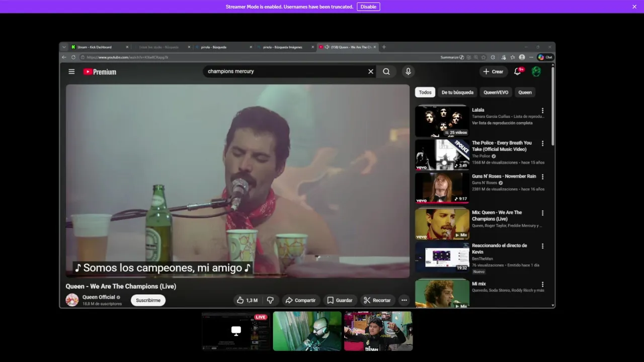The width and height of the screenshot is (644, 362).
Task: Open options for Reaccionando el directo video
Action: tap(542, 246)
